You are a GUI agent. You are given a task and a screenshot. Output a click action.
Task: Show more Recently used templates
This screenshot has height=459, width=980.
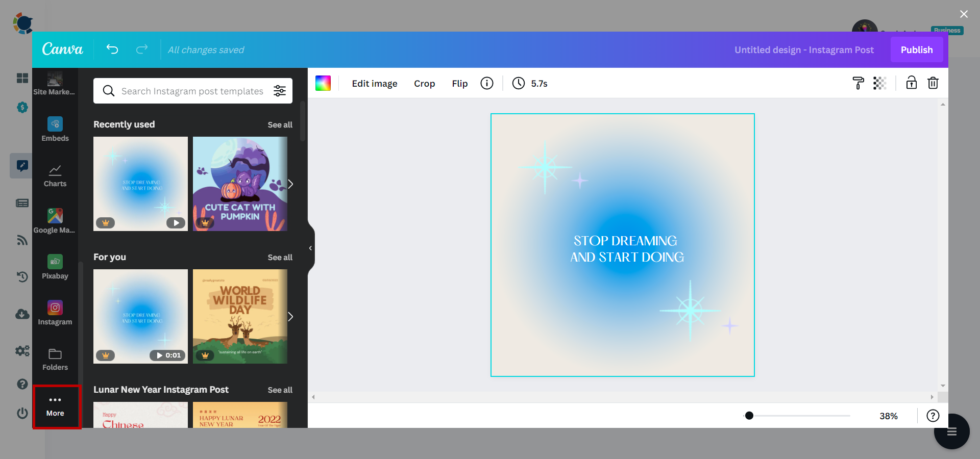click(290, 184)
